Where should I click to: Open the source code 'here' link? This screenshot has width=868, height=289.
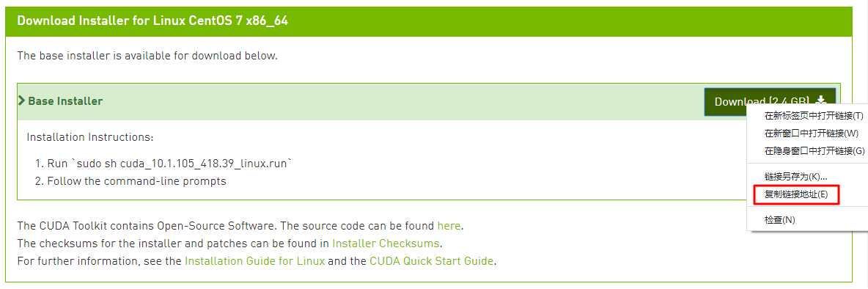449,226
